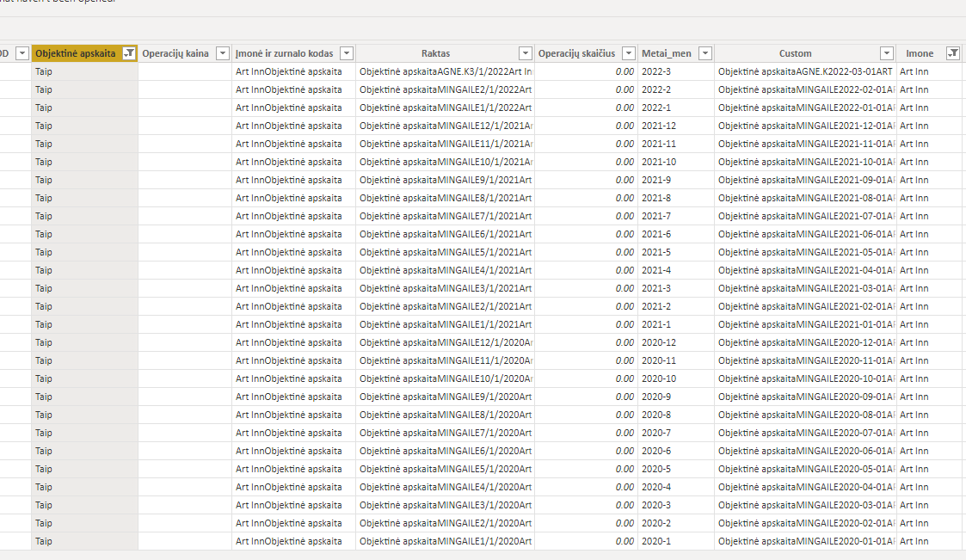
Task: Select the Metai_men column header
Action: (x=667, y=53)
